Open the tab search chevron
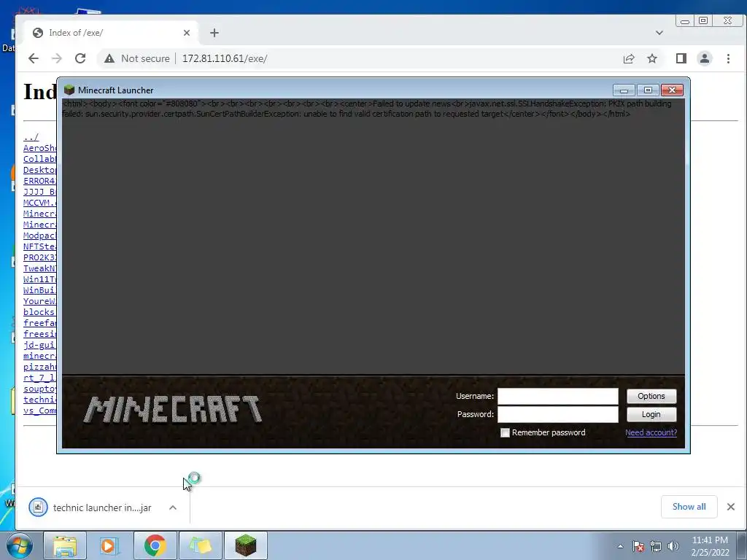The width and height of the screenshot is (747, 560). point(659,33)
